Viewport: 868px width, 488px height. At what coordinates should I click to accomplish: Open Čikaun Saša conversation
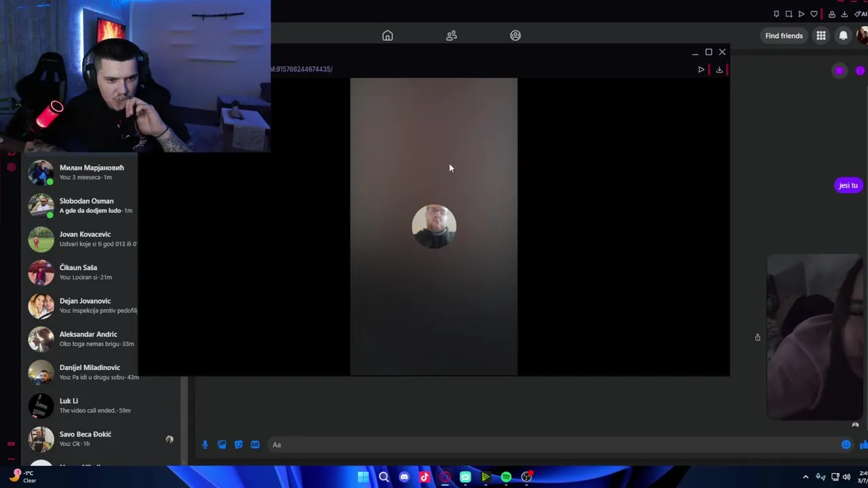[81, 272]
